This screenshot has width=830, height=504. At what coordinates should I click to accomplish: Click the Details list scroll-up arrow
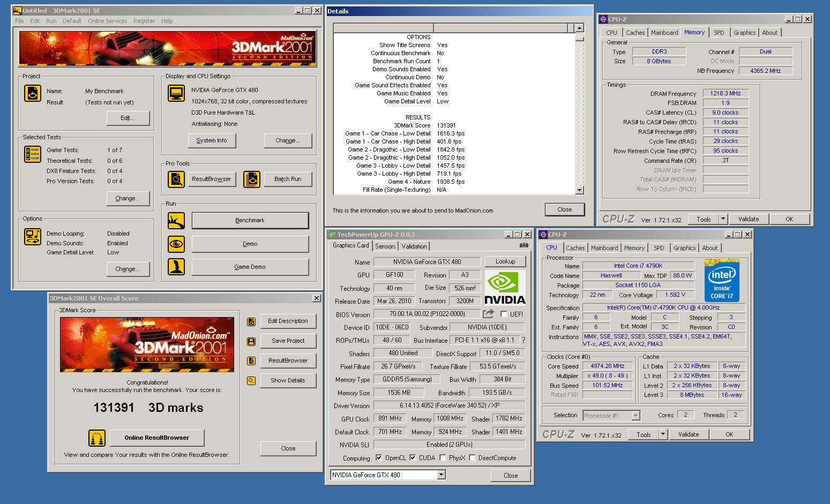tap(579, 28)
